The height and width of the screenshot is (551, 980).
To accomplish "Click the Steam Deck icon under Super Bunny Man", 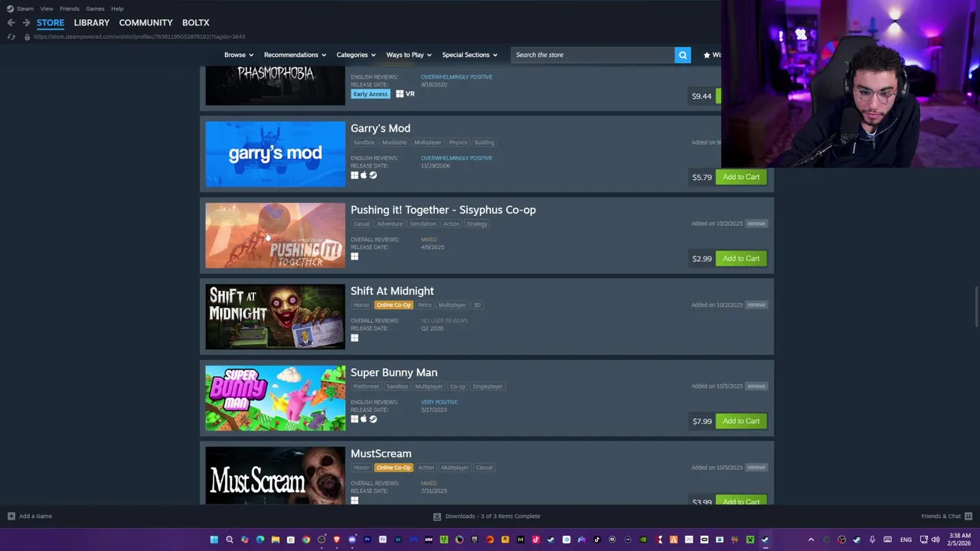I will point(373,419).
